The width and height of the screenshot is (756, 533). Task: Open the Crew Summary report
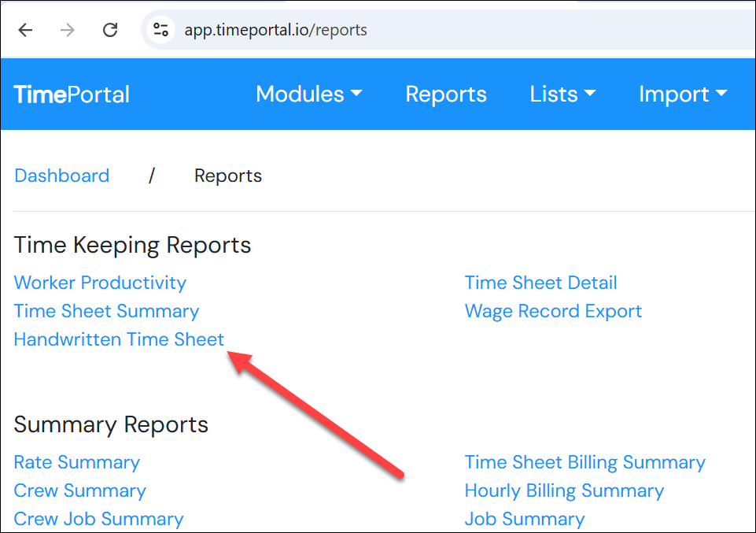[x=79, y=491]
